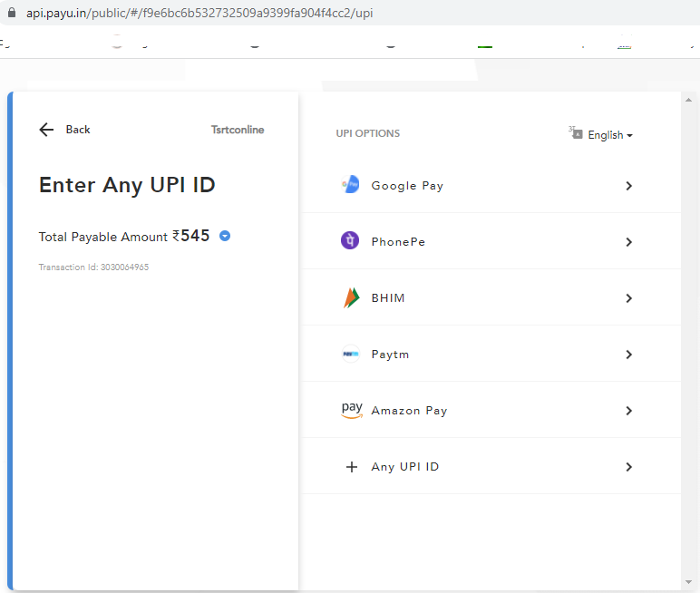Open the Google Pay row chevron
The width and height of the screenshot is (700, 593).
click(x=629, y=186)
